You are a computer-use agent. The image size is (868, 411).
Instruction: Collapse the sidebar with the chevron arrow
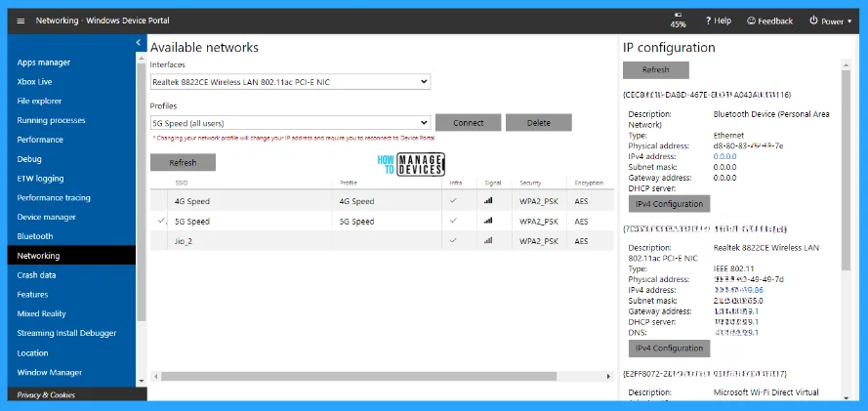pyautogui.click(x=139, y=43)
